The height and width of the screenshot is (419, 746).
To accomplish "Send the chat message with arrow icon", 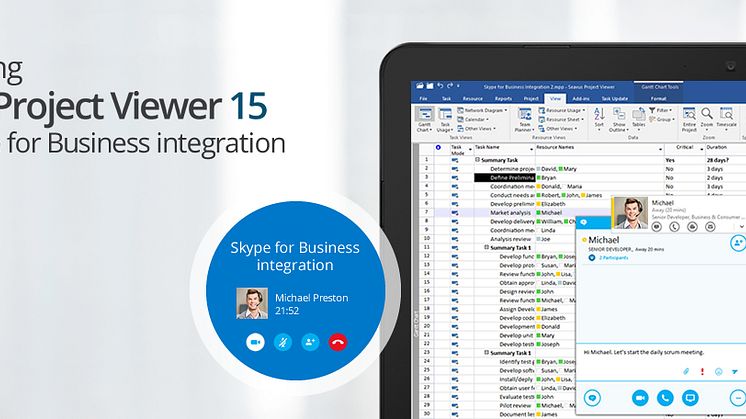I will point(735,371).
